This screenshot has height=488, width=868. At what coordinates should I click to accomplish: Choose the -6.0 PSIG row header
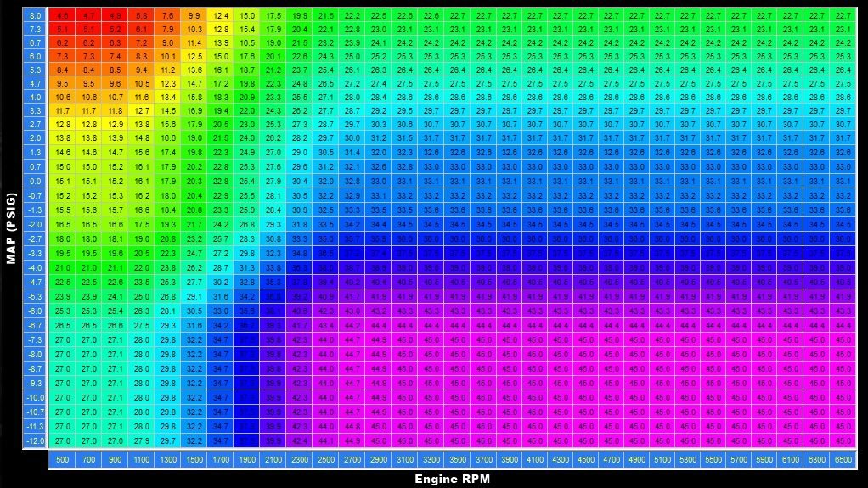tap(34, 311)
